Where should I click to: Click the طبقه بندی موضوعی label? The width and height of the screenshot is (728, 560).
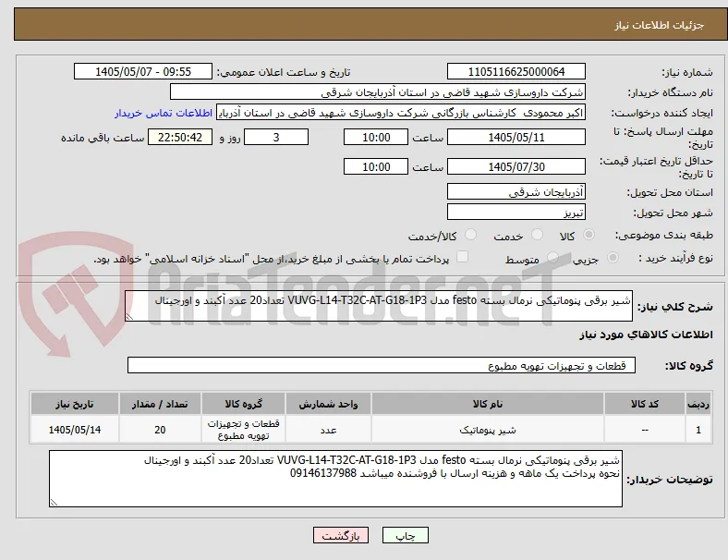click(x=664, y=235)
